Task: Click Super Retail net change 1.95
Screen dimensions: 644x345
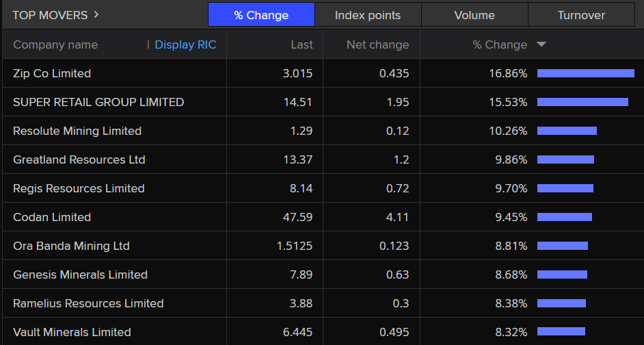Action: pos(398,102)
